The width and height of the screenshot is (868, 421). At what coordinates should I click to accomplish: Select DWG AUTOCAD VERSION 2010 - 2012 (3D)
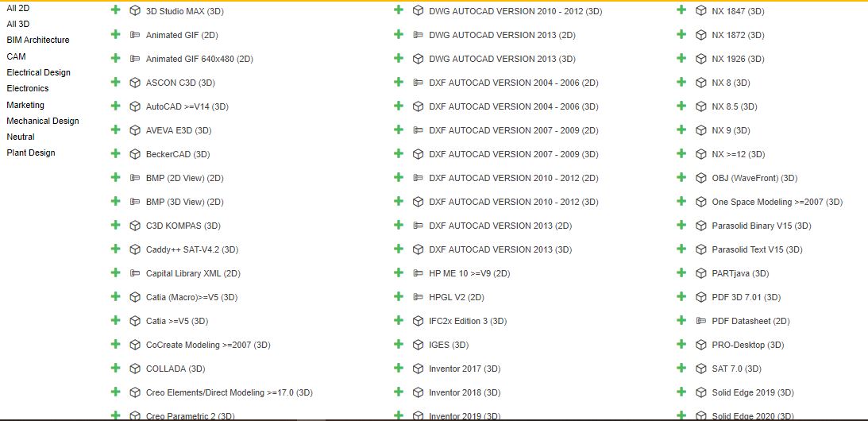tap(515, 11)
